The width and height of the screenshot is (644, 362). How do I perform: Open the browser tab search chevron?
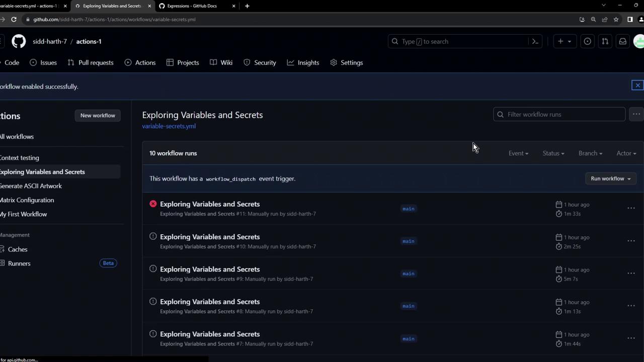(604, 6)
